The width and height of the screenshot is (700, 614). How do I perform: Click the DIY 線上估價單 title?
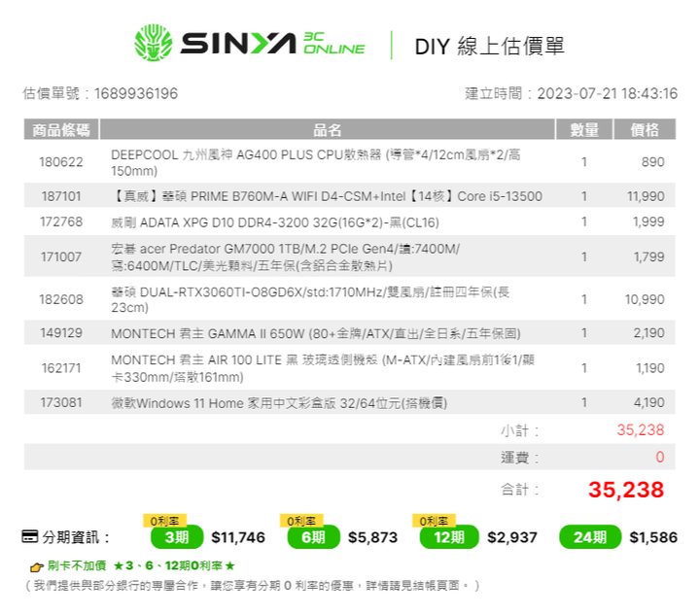(x=489, y=46)
